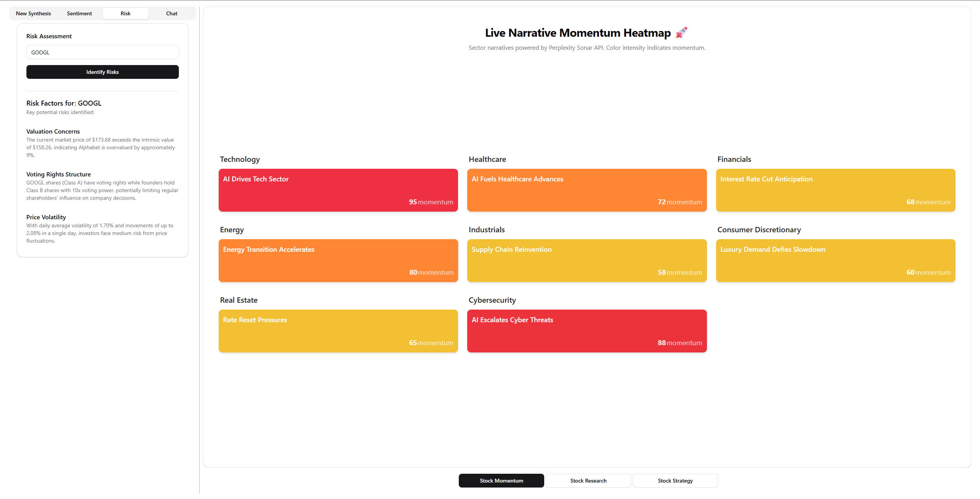The width and height of the screenshot is (980, 499).
Task: Switch to the New Synthesis tab
Action: 33,13
